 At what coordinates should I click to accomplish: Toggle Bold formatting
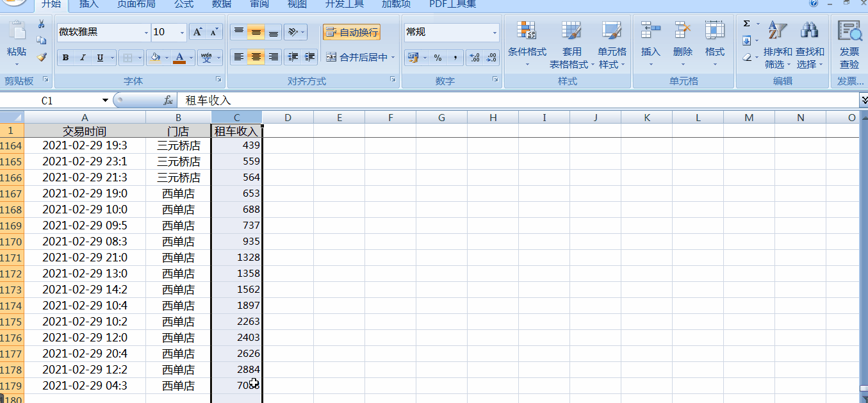(65, 58)
